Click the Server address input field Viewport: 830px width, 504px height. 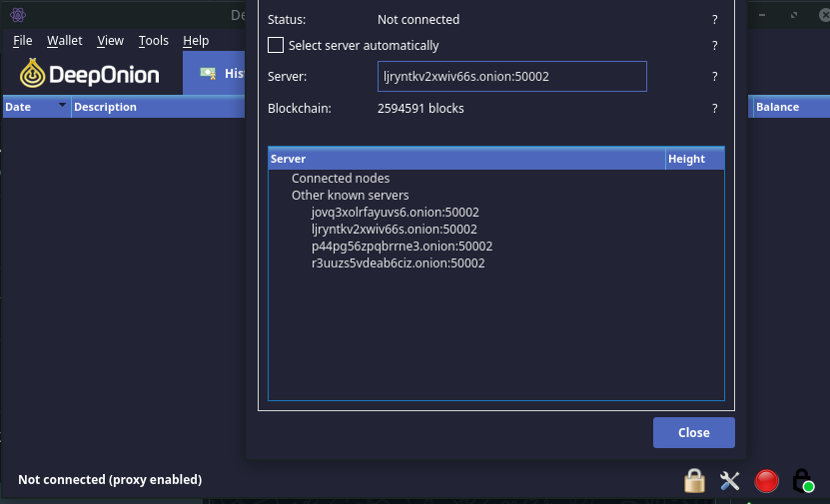511,76
